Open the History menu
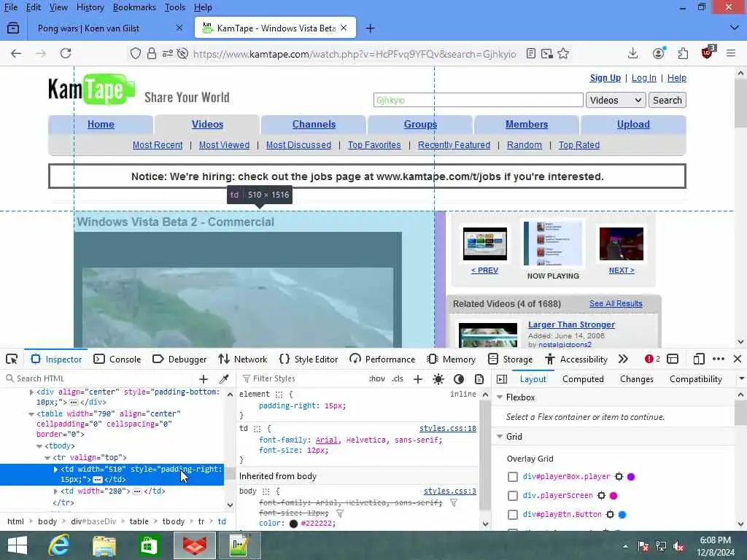Viewport: 747px width, 560px height. click(90, 7)
